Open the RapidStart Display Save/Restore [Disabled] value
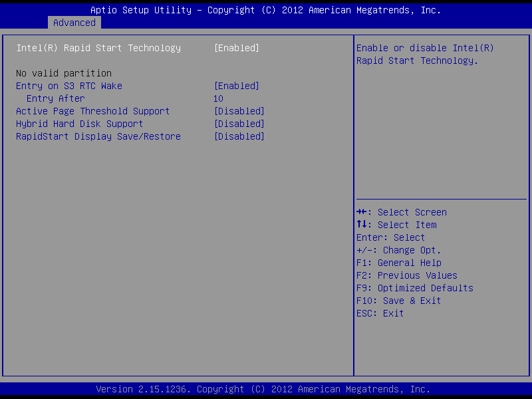 coord(239,136)
